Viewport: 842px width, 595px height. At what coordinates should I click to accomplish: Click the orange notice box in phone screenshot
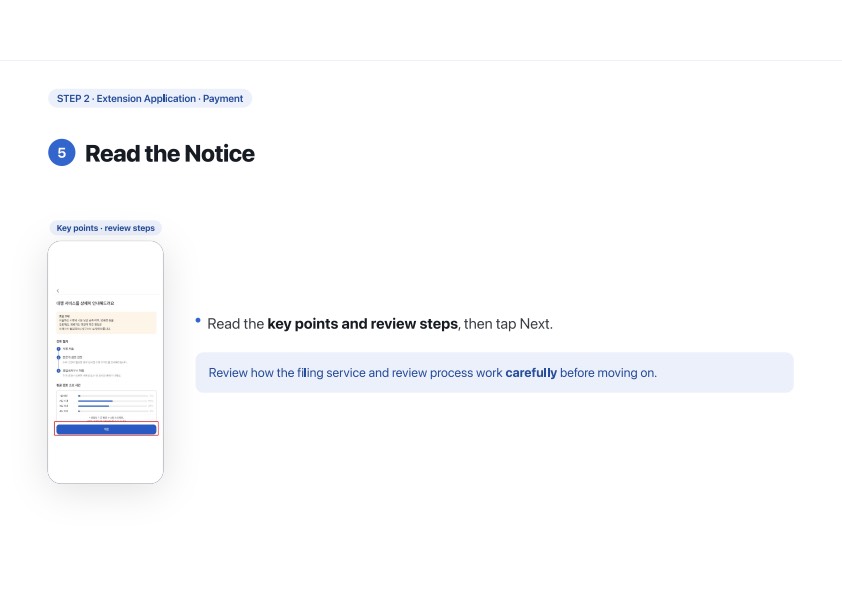(106, 323)
